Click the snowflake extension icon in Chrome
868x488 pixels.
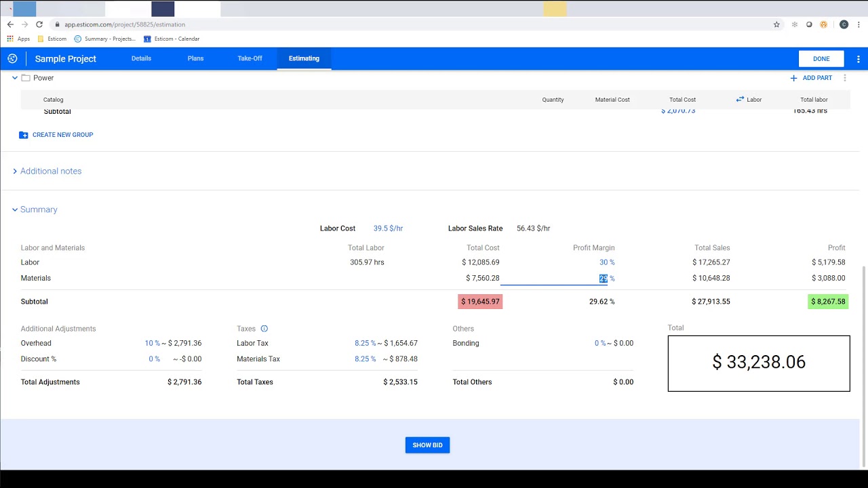pos(795,24)
